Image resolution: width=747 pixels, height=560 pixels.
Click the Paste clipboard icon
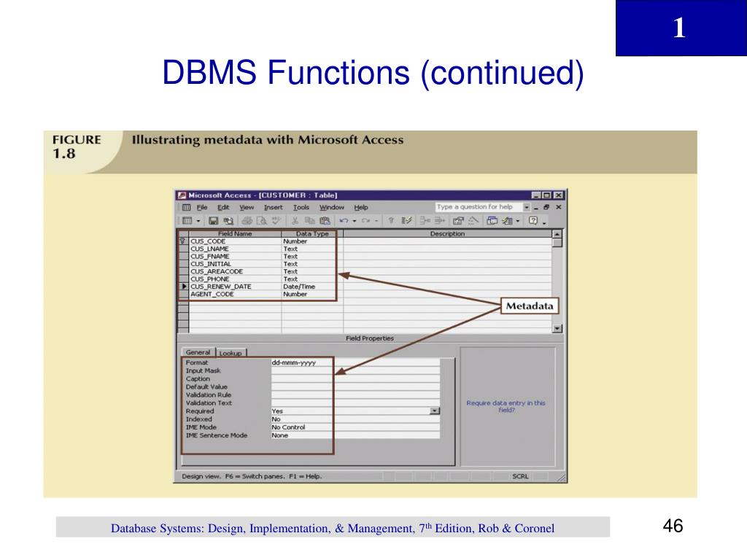tap(325, 221)
